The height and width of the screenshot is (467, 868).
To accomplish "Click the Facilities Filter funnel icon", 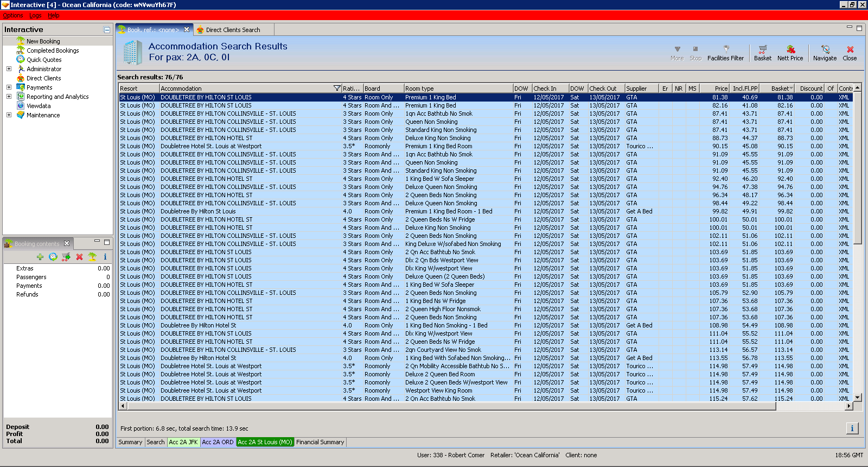I will coord(726,49).
